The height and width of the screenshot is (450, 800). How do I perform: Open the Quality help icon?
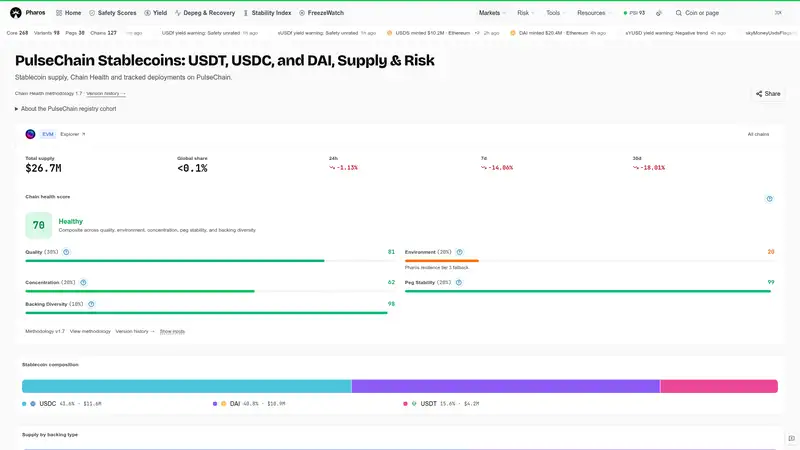(66, 252)
